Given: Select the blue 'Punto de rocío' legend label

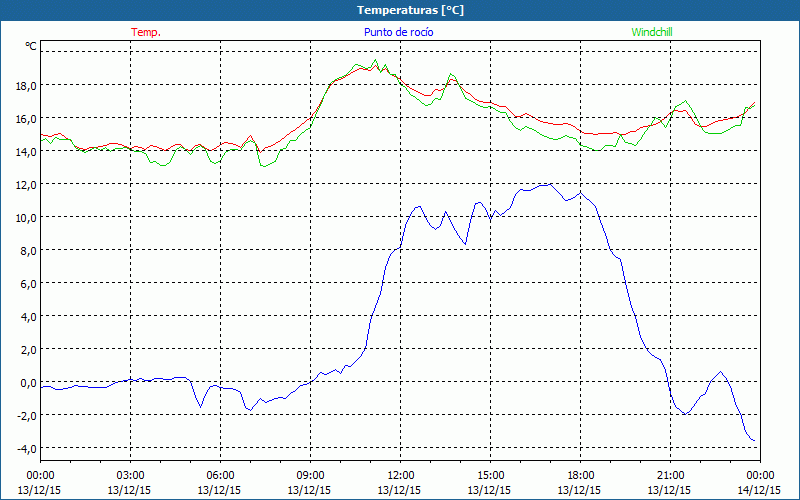Looking at the screenshot, I should 398,32.
